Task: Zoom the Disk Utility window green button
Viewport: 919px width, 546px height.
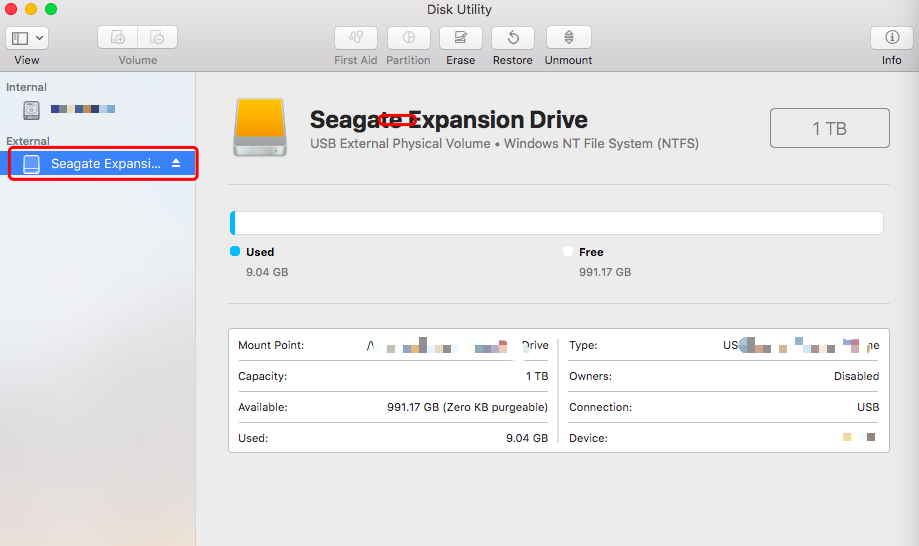Action: pos(51,9)
